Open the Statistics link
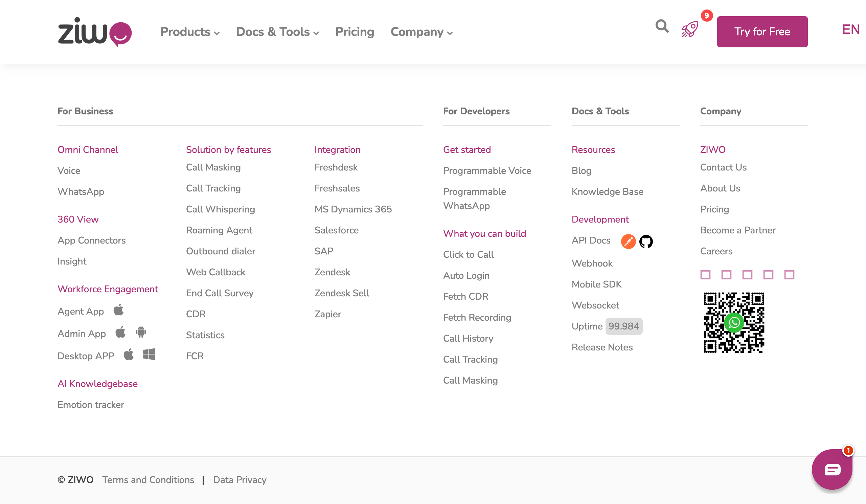The image size is (866, 504). (x=205, y=335)
